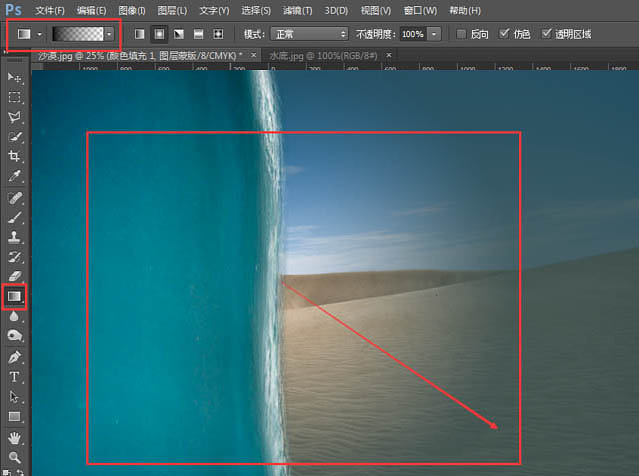Enable the 反向 reverse checkbox
This screenshot has height=476, width=639.
461,34
